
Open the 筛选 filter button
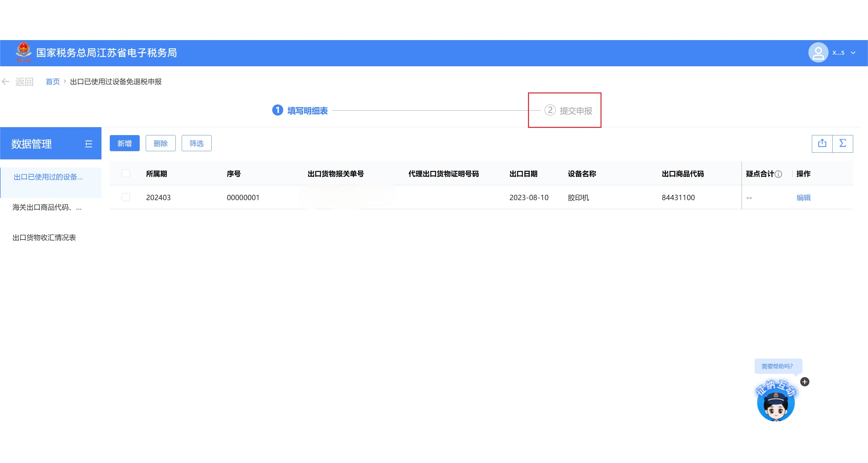pyautogui.click(x=196, y=143)
